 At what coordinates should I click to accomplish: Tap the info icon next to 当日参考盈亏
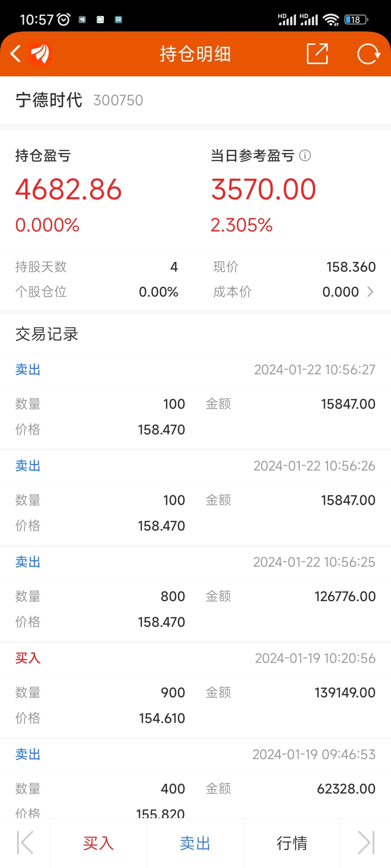pos(305,156)
